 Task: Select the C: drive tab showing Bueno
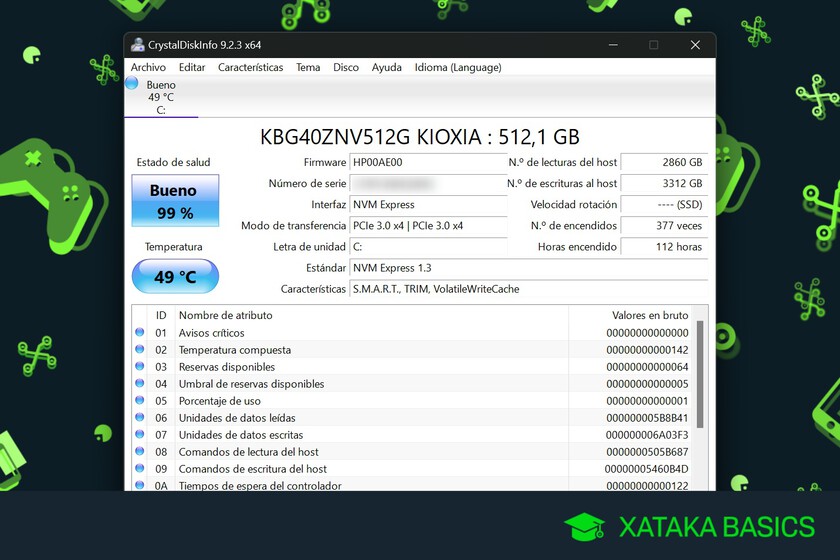click(161, 98)
